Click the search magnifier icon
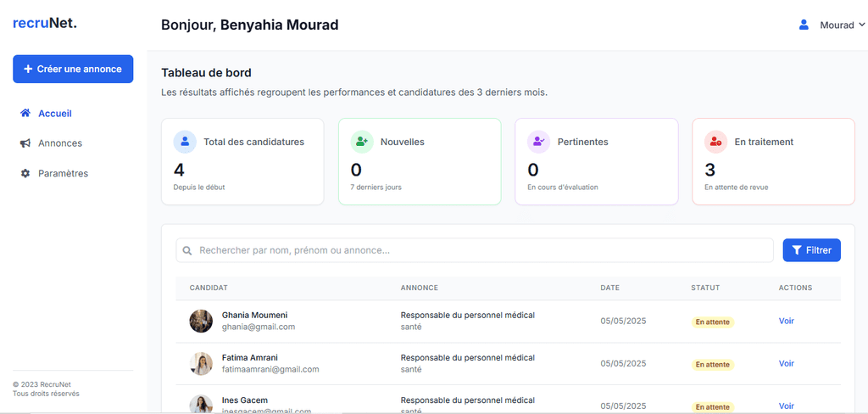The width and height of the screenshot is (868, 414). click(x=187, y=250)
